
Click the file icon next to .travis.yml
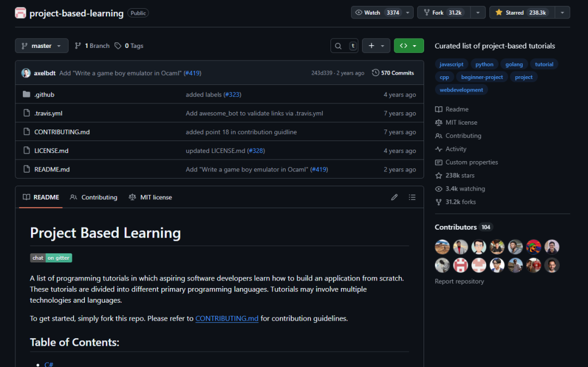[x=26, y=113]
